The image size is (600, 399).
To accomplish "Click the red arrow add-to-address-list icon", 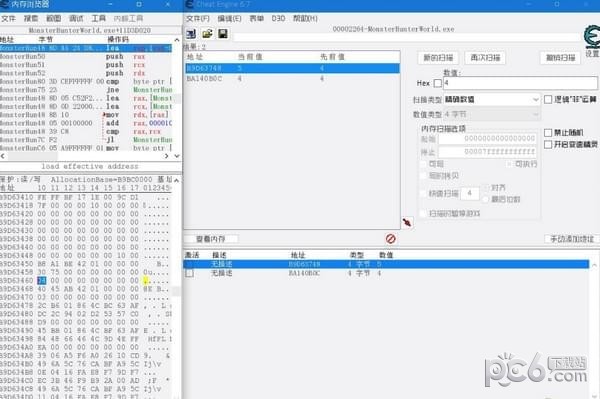I will (407, 222).
